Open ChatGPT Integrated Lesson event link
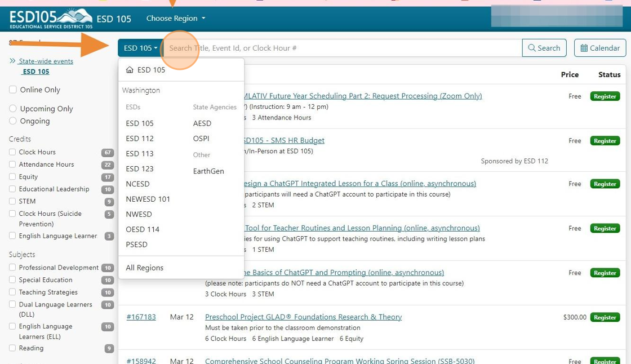Image resolution: width=631 pixels, height=364 pixels. click(360, 183)
